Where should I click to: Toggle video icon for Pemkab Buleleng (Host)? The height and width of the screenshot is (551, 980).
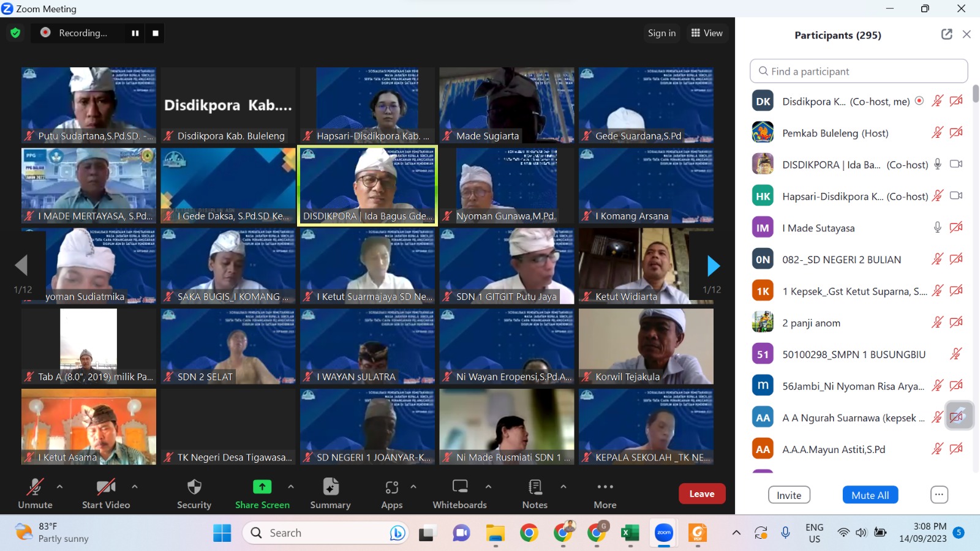tap(956, 132)
